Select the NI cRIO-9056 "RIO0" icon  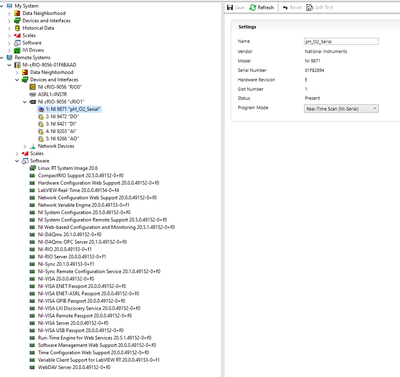pyautogui.click(x=32, y=87)
